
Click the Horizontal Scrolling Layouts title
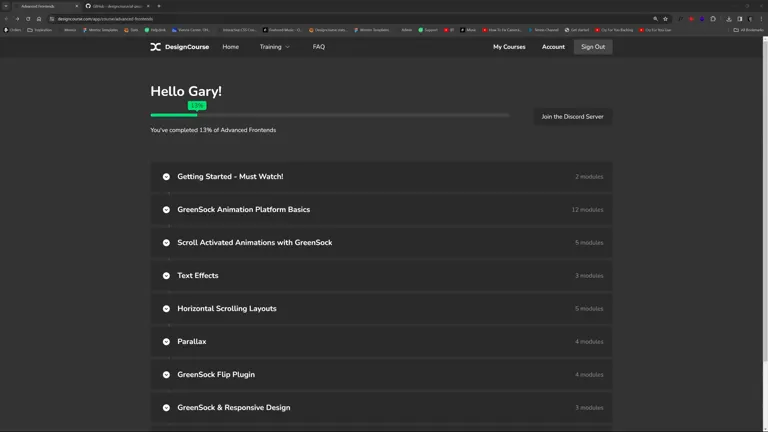pos(227,309)
